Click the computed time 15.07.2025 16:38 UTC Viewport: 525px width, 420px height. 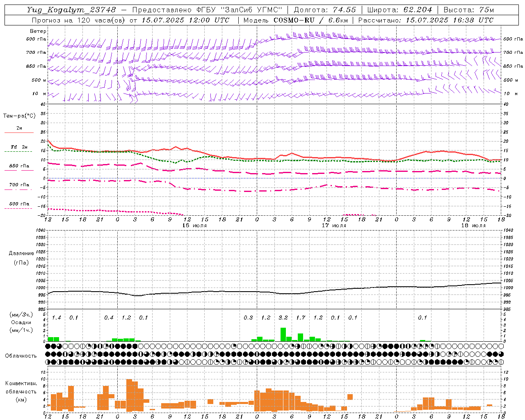tap(449, 20)
